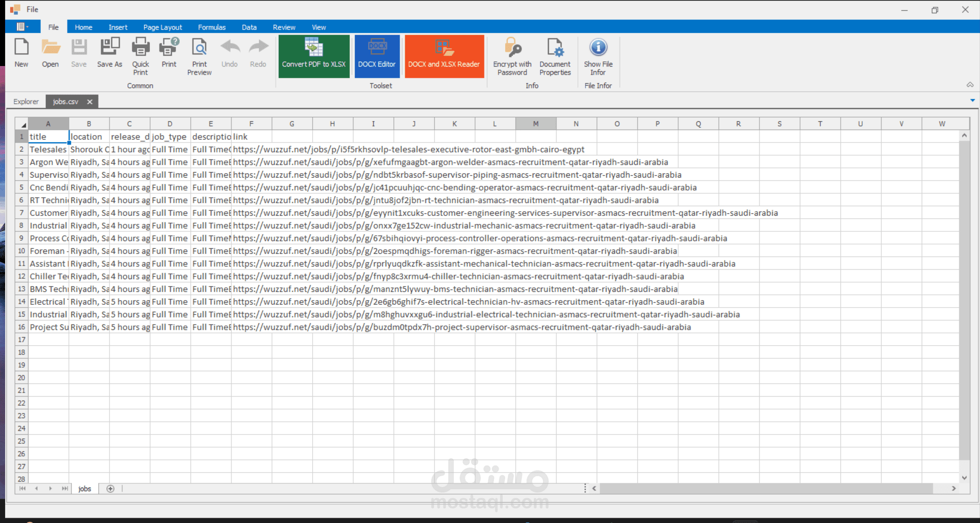980x523 pixels.
Task: Click the 'BMS Tech' title cell
Action: 48,289
